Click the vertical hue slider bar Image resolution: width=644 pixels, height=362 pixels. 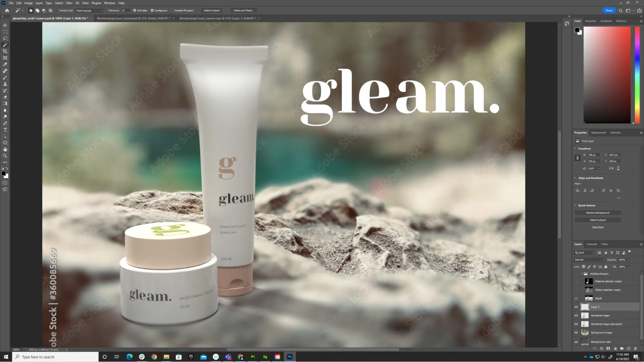(x=637, y=75)
